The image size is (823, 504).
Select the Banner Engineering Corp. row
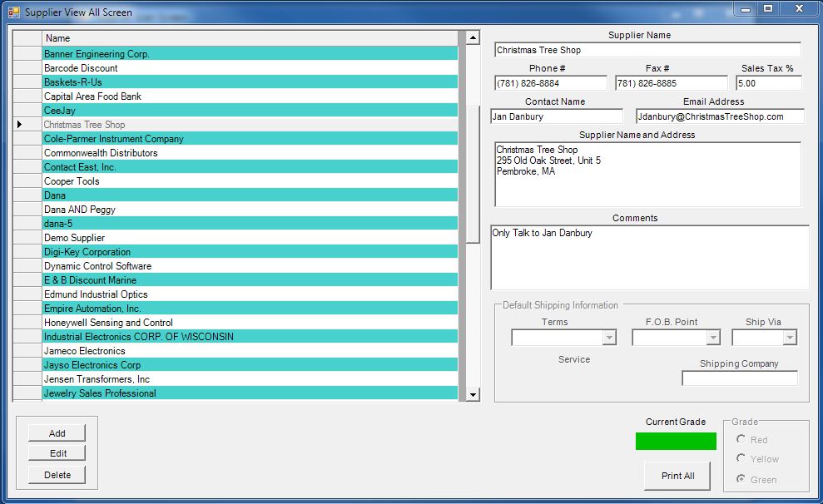tap(250, 53)
